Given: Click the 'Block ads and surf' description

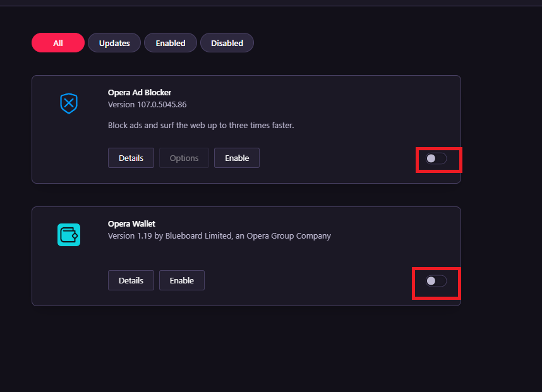Looking at the screenshot, I should 201,125.
